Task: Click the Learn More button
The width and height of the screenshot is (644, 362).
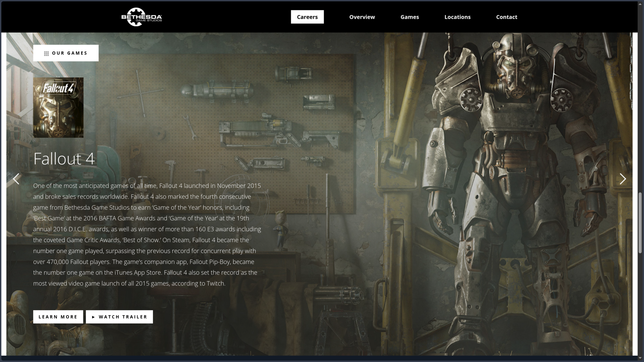Action: tap(58, 317)
